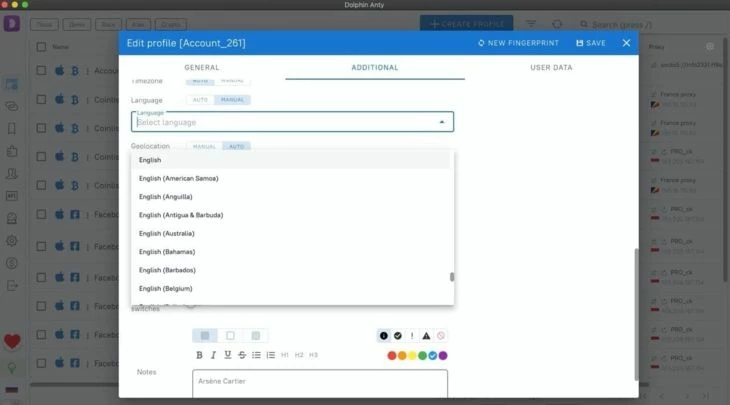730x405 pixels.
Task: Select the warning triangle note icon
Action: (426, 336)
